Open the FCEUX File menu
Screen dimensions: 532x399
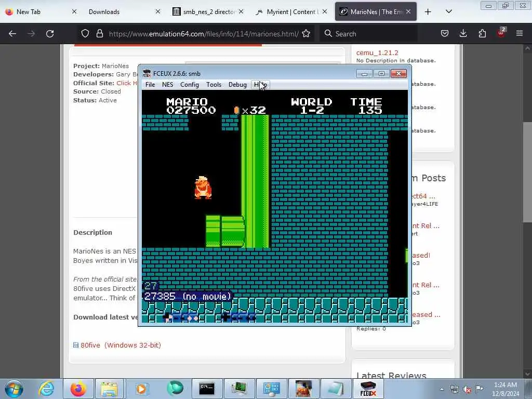tap(150, 85)
